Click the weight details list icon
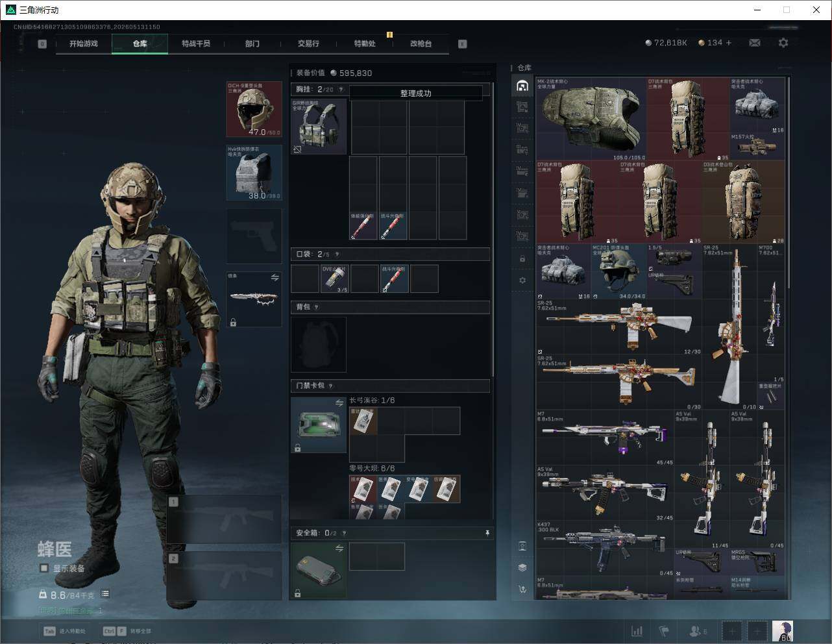The image size is (832, 644). 105,593
